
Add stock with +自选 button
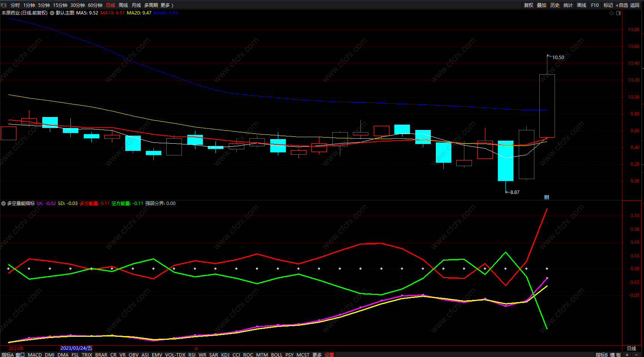622,5
